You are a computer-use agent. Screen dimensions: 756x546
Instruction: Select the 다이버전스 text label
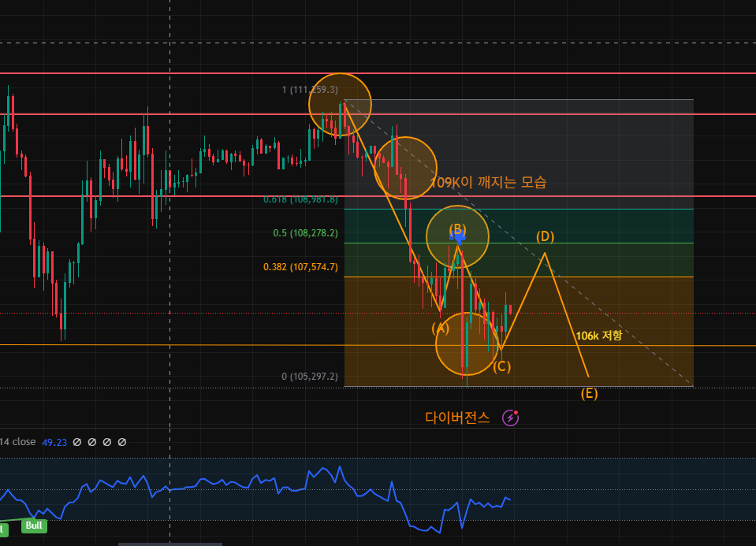[x=457, y=418]
